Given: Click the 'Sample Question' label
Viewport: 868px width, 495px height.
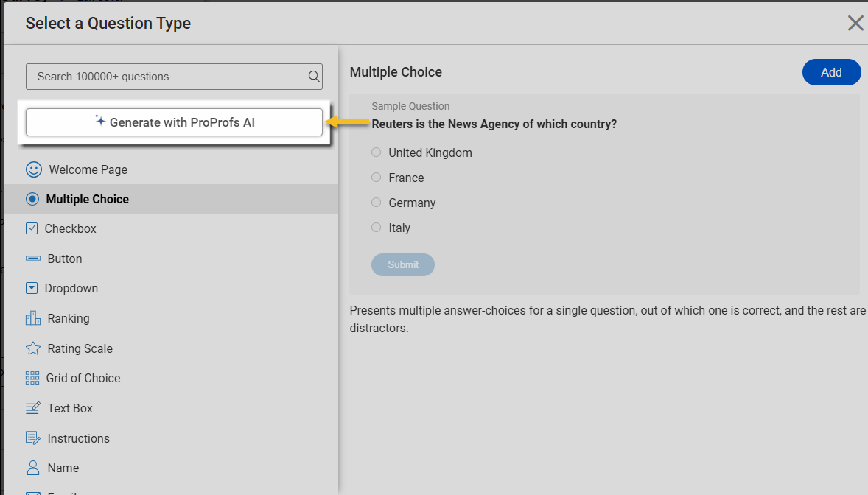Looking at the screenshot, I should (410, 106).
